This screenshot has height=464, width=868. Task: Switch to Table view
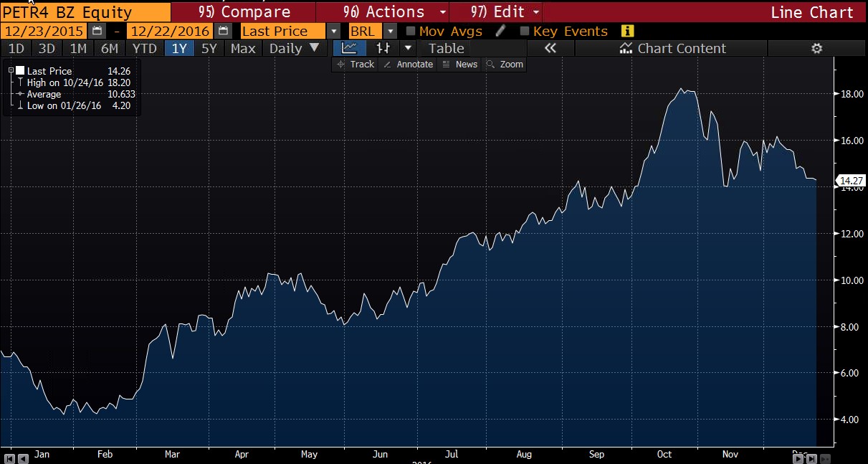(446, 48)
